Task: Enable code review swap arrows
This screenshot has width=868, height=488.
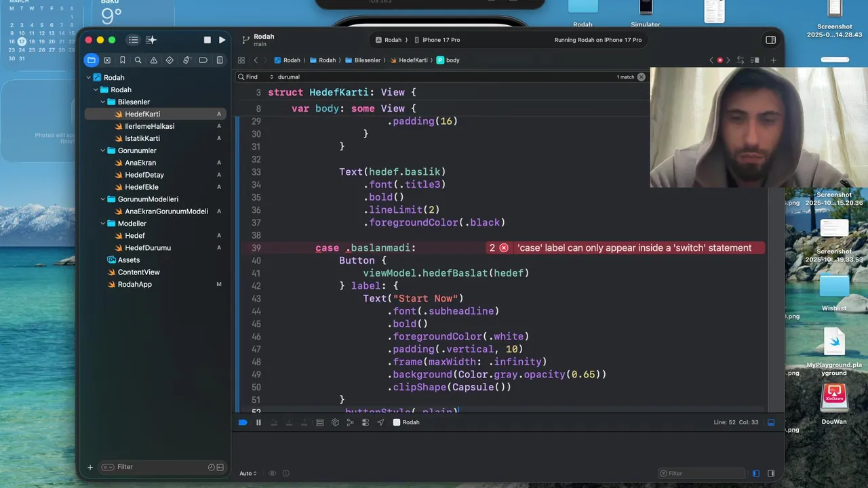Action: click(741, 60)
